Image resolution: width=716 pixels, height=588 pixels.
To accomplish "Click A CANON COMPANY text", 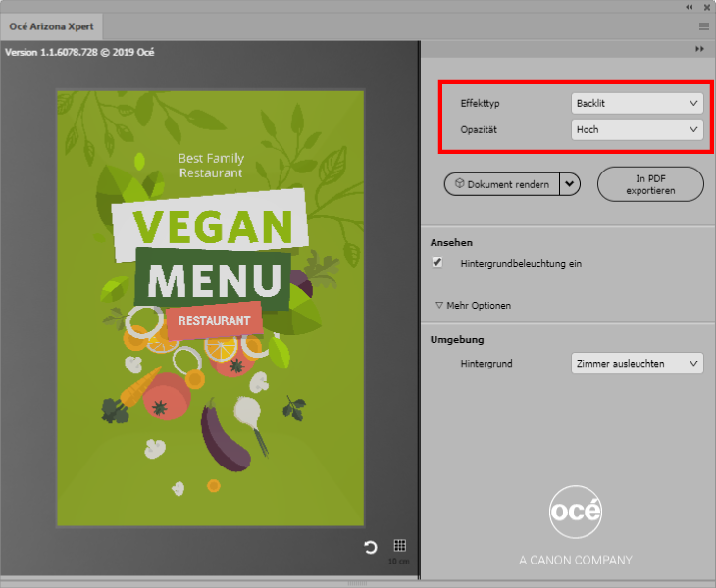I will (576, 560).
